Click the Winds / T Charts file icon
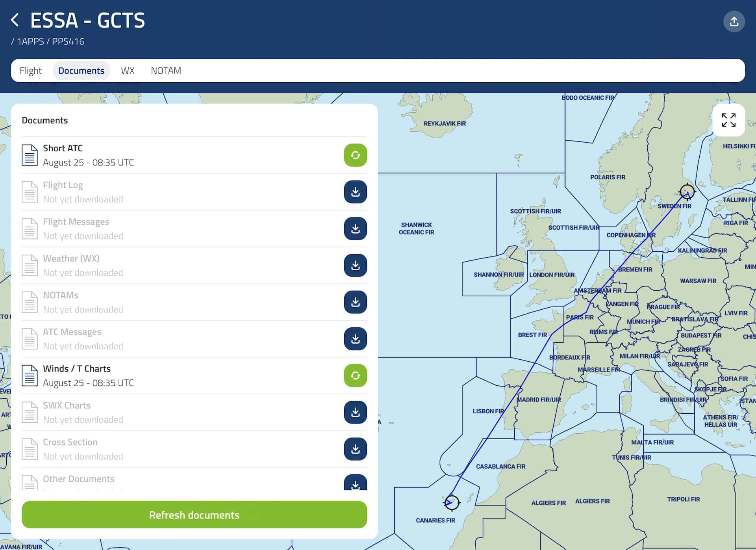This screenshot has height=550, width=756. (x=30, y=375)
